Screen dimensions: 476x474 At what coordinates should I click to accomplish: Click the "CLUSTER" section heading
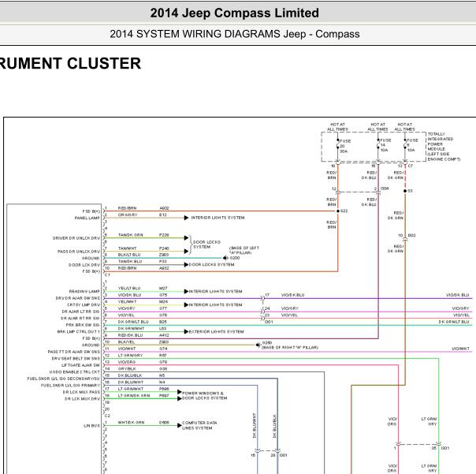[104, 64]
